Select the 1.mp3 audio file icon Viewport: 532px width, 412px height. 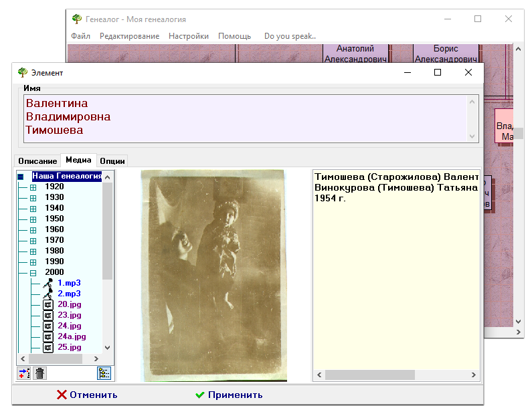tap(48, 283)
